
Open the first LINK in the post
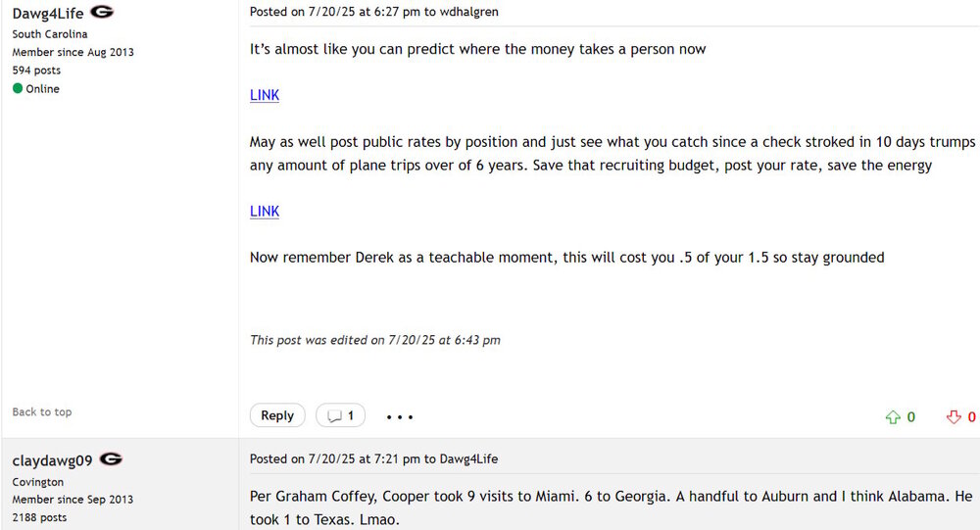265,95
